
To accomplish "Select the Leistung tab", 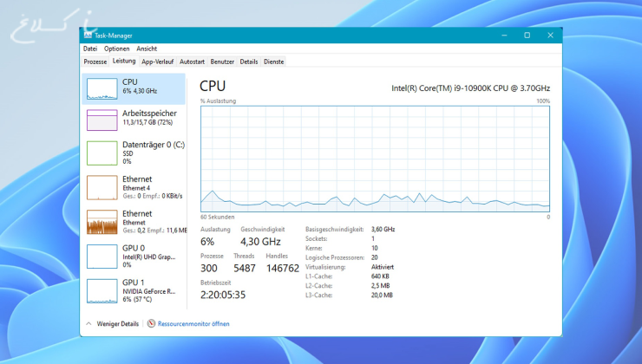I will 124,61.
